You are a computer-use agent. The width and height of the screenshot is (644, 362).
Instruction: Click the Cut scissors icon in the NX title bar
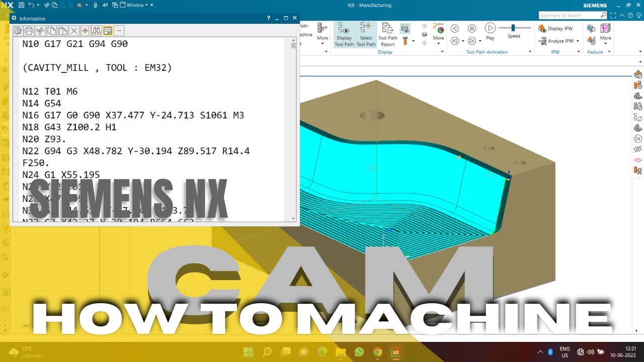[x=47, y=5]
